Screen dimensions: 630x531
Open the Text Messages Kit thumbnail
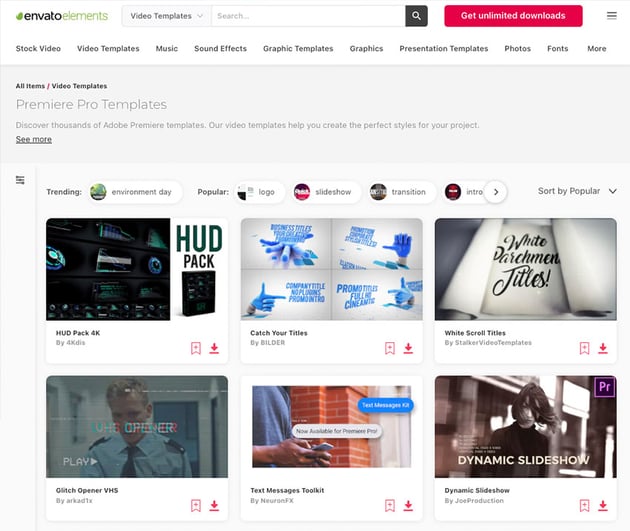331,427
